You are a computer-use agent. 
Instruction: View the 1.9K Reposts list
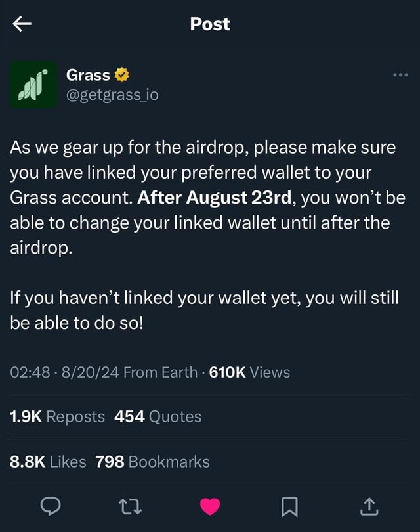pyautogui.click(x=58, y=416)
